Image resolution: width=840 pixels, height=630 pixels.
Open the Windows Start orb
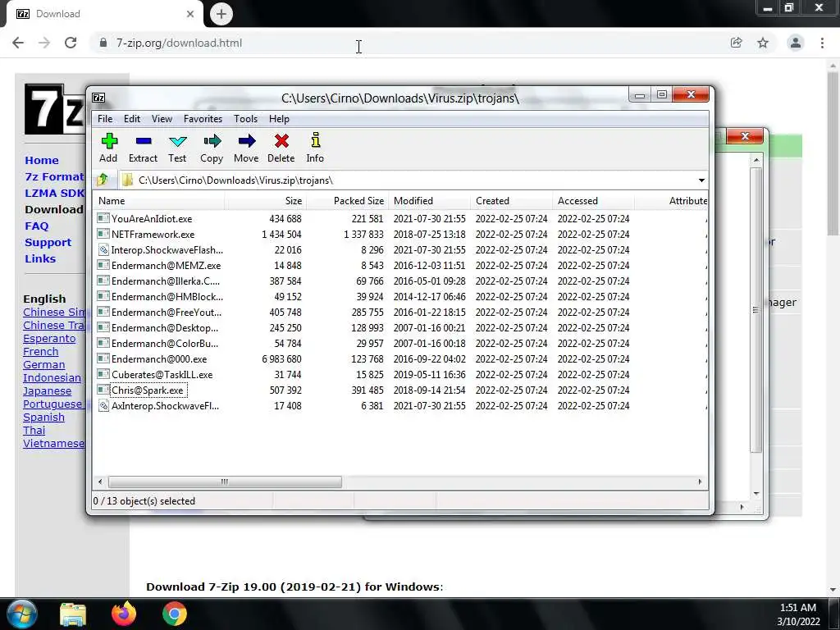(x=22, y=614)
